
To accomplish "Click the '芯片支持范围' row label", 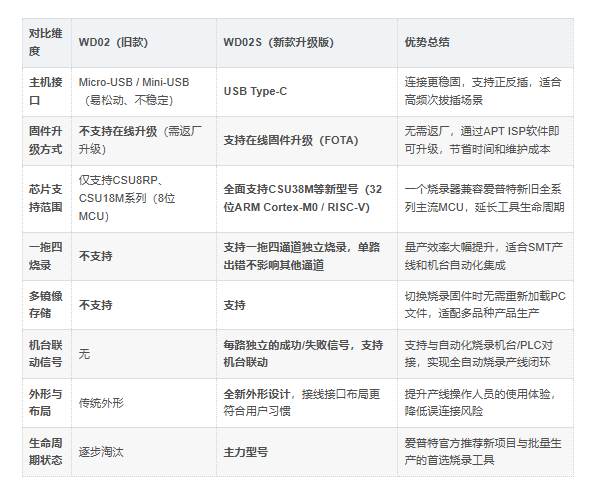I will pos(47,199).
